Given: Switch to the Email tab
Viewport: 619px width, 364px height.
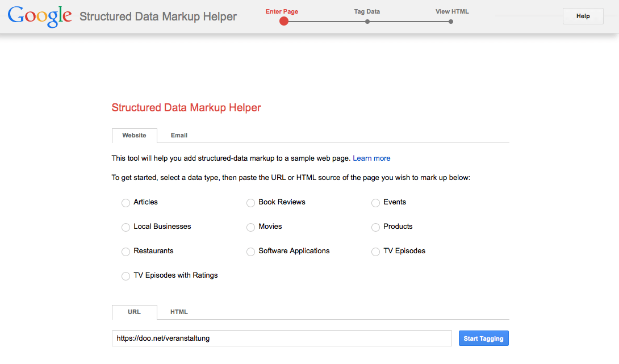Looking at the screenshot, I should tap(179, 135).
